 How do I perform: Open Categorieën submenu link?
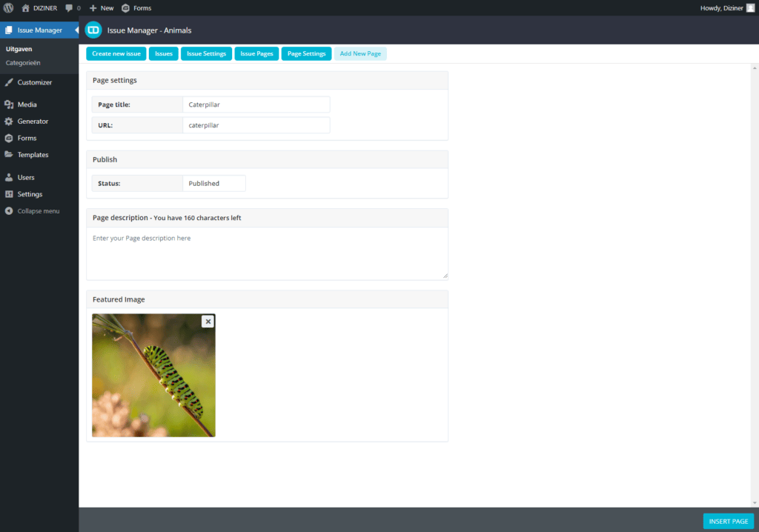coord(23,63)
